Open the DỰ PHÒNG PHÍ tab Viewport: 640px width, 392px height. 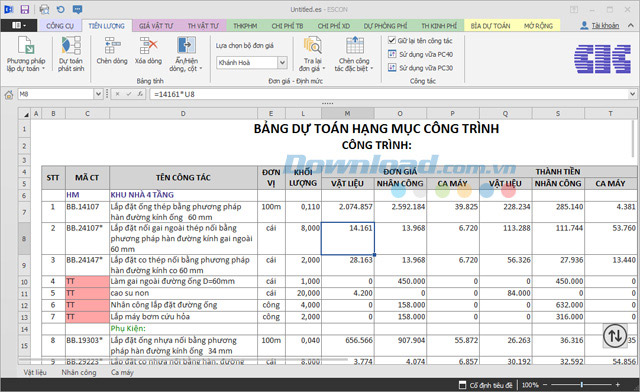pyautogui.click(x=385, y=26)
